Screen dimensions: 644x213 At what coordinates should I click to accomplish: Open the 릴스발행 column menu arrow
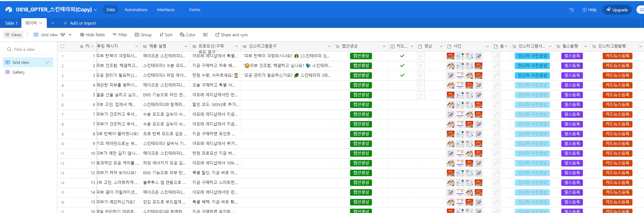pos(586,46)
